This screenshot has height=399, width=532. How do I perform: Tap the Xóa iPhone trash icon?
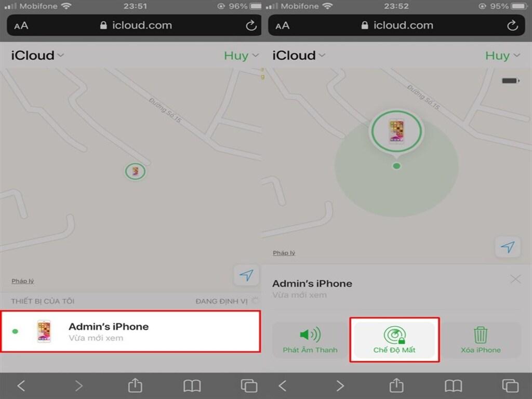481,335
